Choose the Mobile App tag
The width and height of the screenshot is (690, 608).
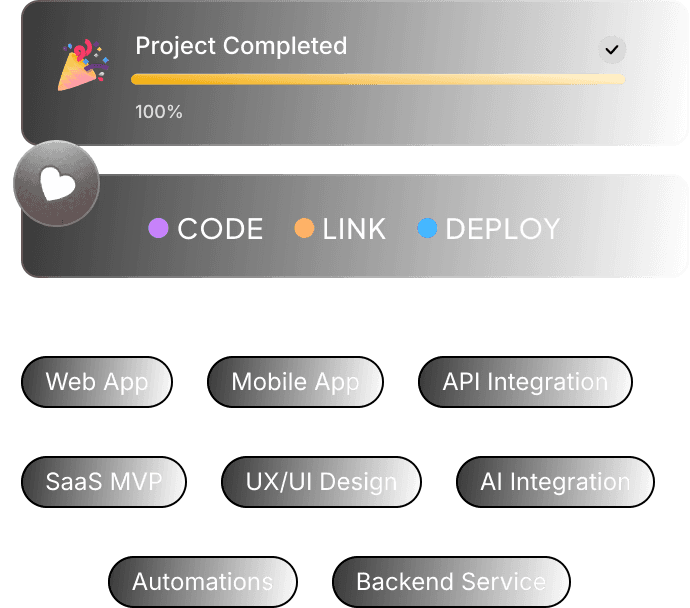click(295, 382)
